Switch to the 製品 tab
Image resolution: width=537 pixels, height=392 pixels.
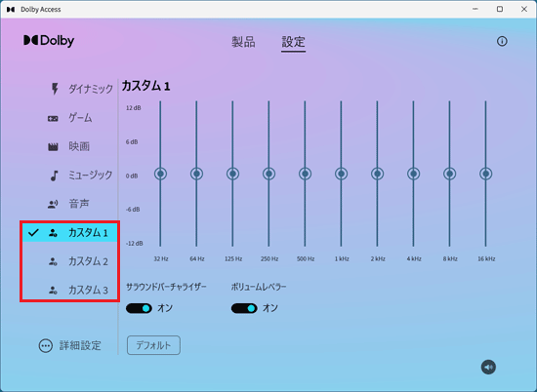coord(243,42)
